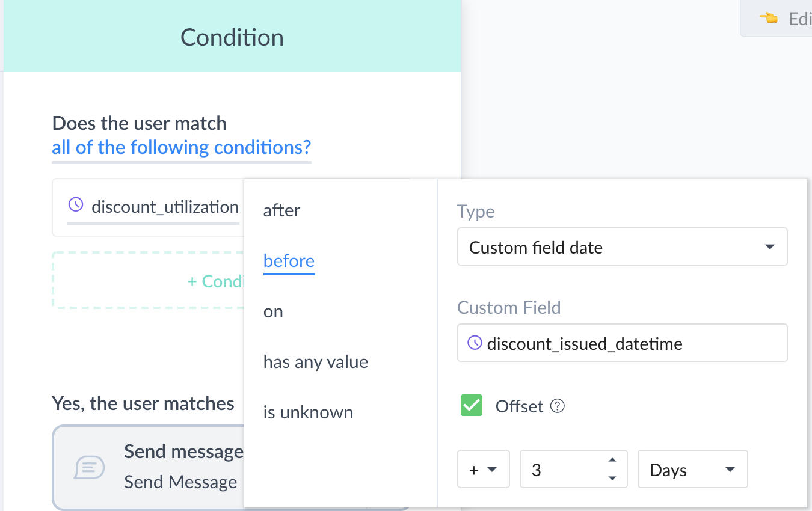Open the Days unit dropdown
Viewport: 812px width, 511px height.
pos(692,470)
